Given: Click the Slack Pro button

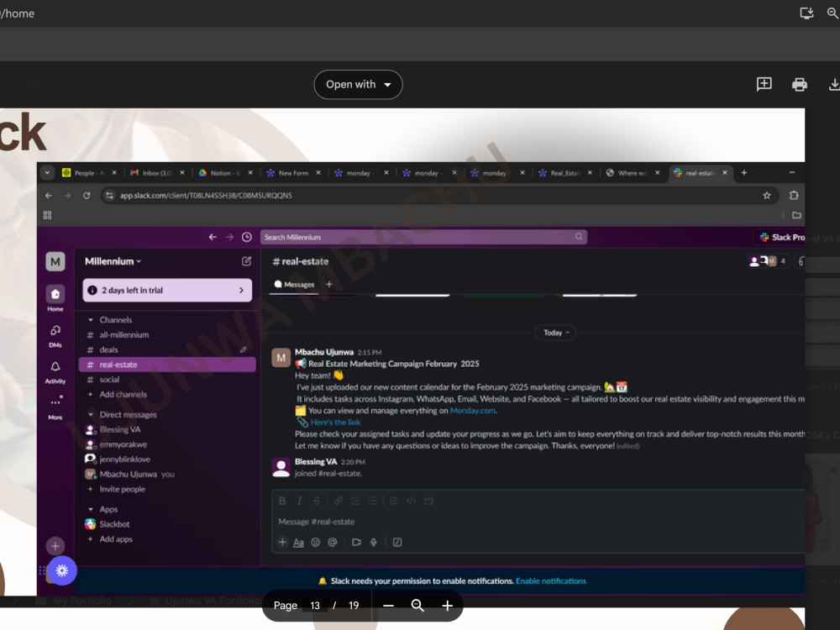Looking at the screenshot, I should coord(781,237).
